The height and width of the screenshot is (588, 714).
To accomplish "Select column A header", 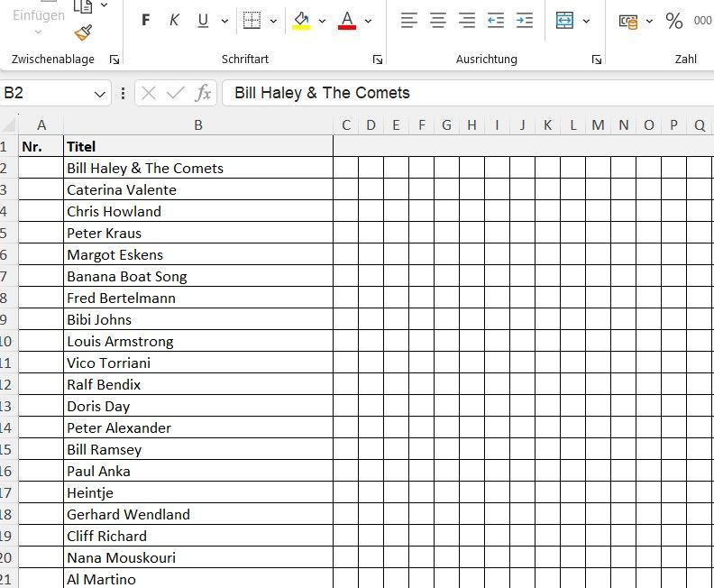I will click(41, 125).
